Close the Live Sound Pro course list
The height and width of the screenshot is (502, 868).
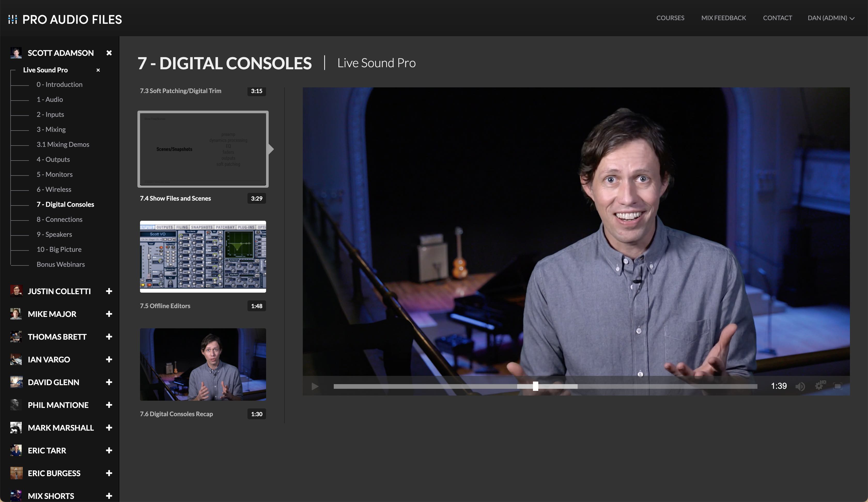98,70
